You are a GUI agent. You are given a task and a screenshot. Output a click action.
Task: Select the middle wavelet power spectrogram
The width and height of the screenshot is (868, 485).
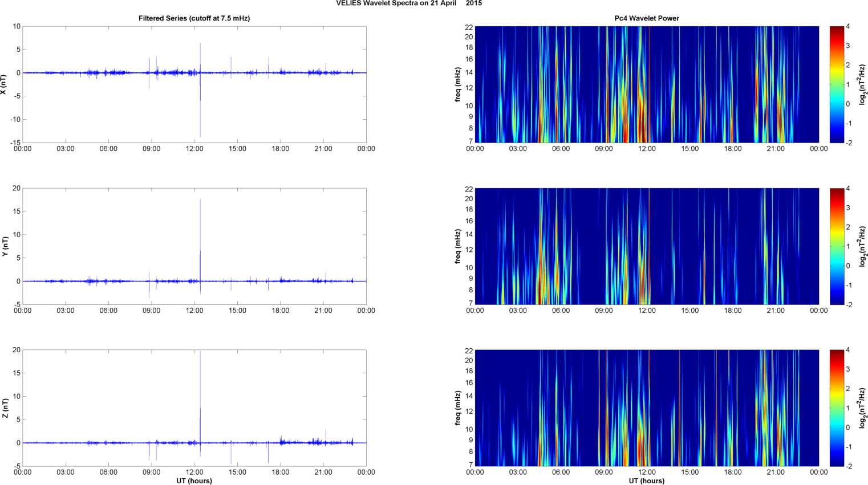coord(646,246)
